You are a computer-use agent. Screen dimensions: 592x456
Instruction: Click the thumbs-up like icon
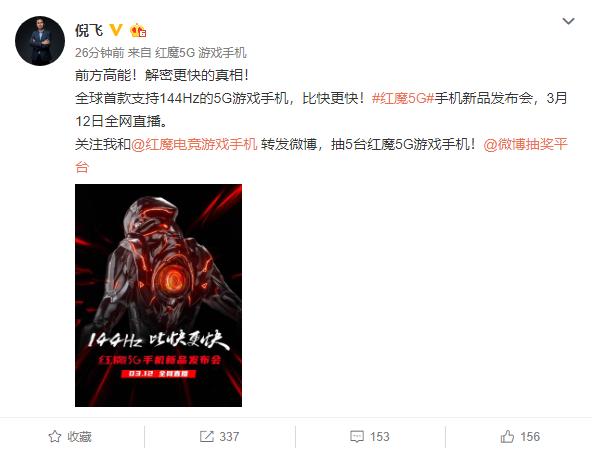pos(507,437)
